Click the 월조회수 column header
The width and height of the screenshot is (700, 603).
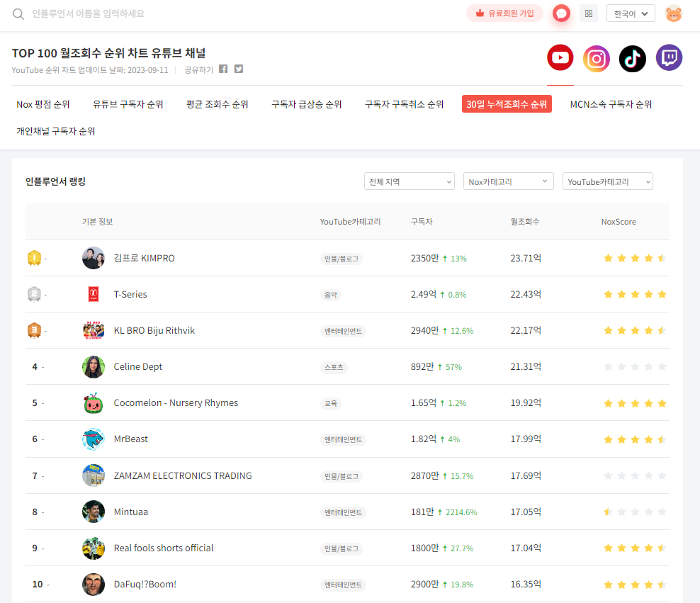525,222
